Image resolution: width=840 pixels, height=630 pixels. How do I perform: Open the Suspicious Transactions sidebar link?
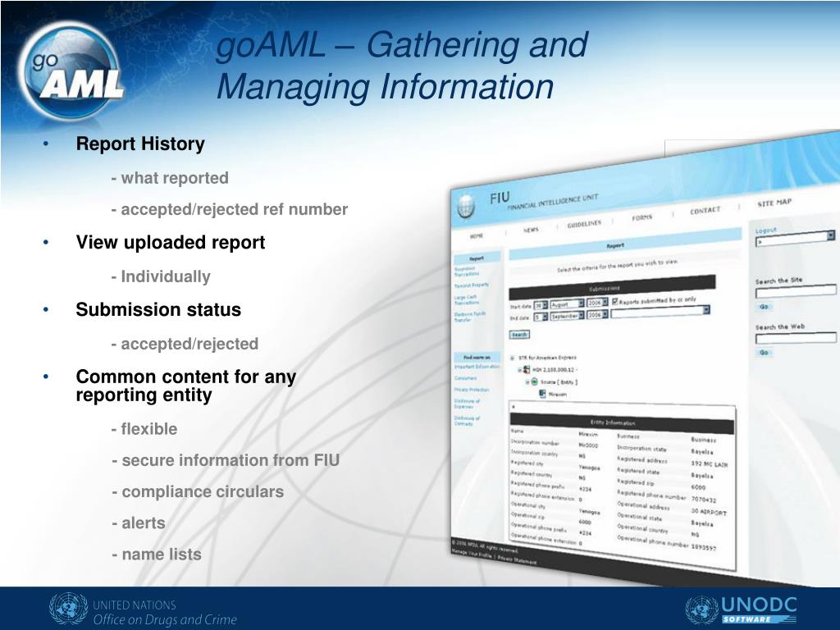(466, 271)
